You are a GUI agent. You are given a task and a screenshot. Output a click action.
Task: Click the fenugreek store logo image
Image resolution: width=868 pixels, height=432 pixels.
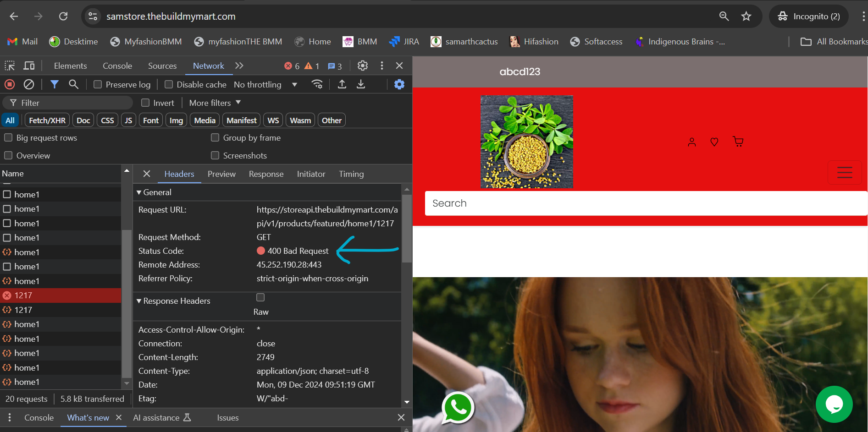(526, 142)
